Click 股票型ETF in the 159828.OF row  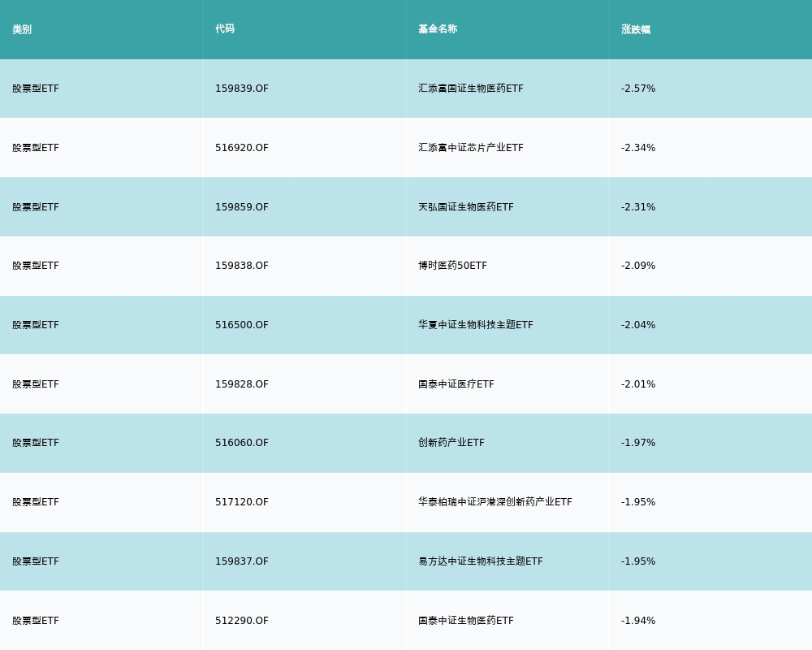(x=36, y=384)
